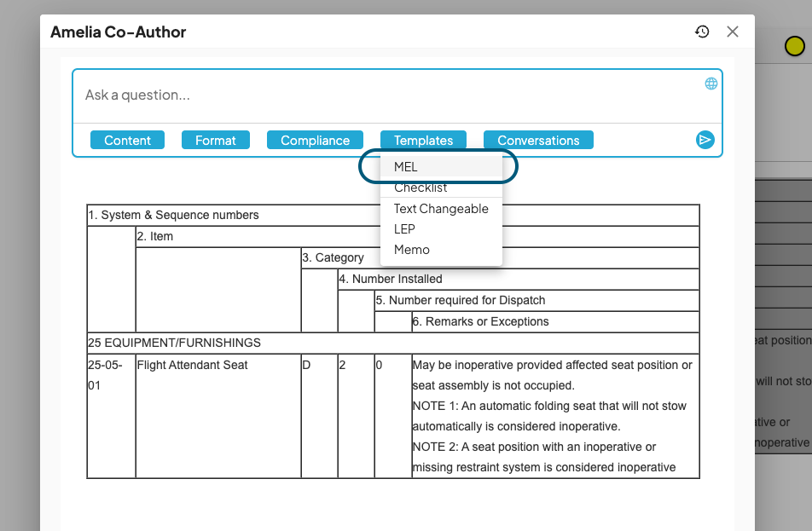Click number installed '2' cell
Screen dimensions: 812x531
click(357, 416)
